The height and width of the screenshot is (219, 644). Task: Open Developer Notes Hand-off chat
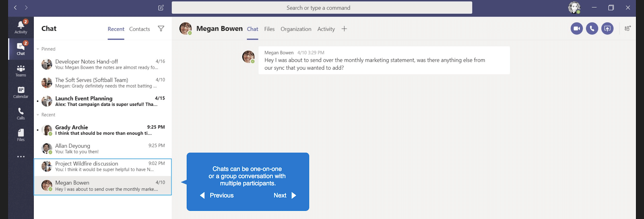(103, 64)
